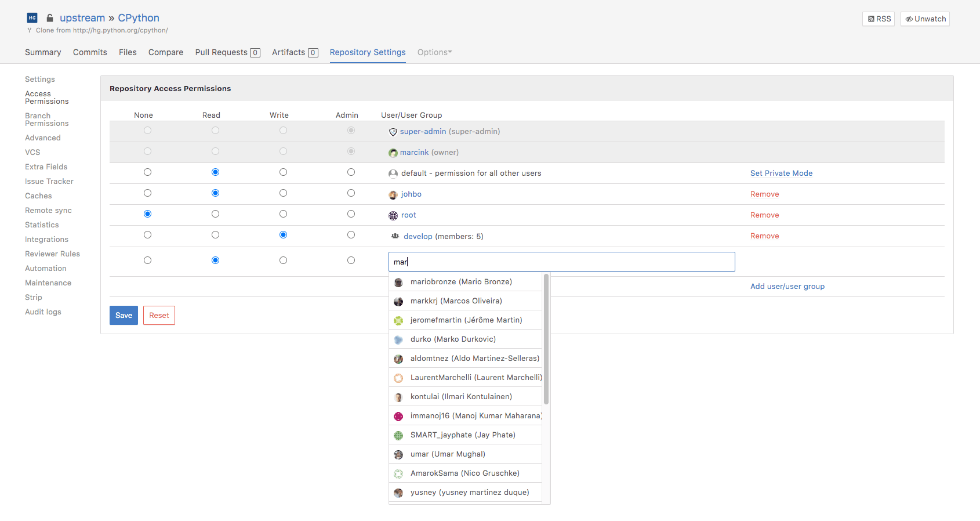This screenshot has height=521, width=980.
Task: Switch to the Commits tab
Action: point(90,52)
